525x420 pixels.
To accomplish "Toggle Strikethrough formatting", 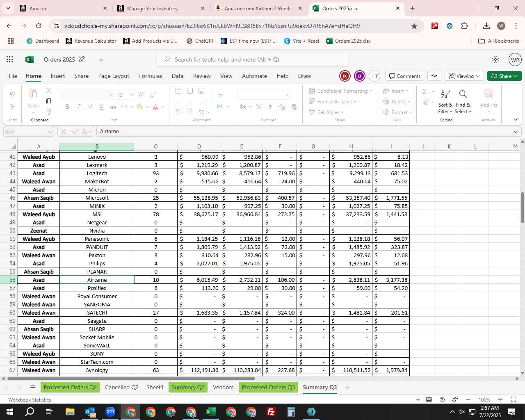I will [113, 107].
